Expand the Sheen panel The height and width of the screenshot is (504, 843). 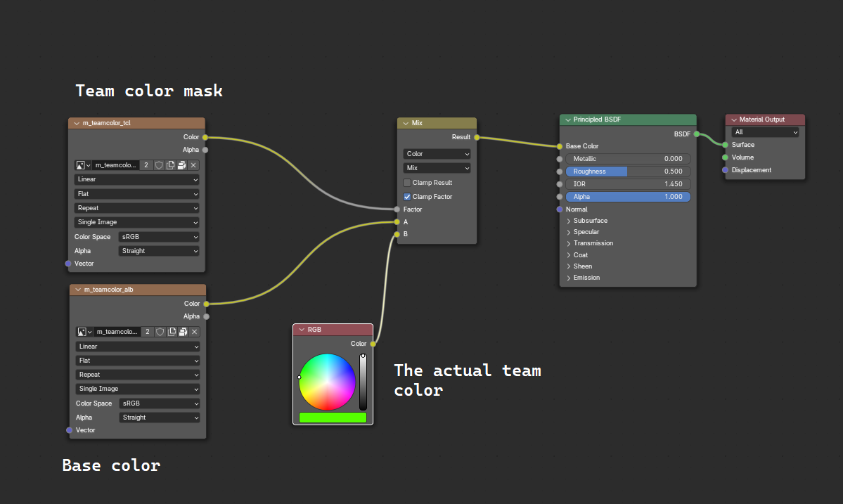(x=569, y=266)
